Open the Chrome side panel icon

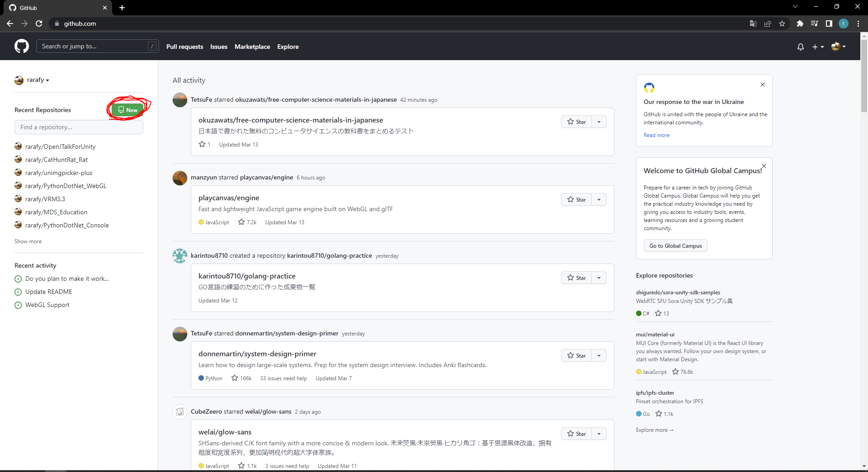pyautogui.click(x=829, y=24)
